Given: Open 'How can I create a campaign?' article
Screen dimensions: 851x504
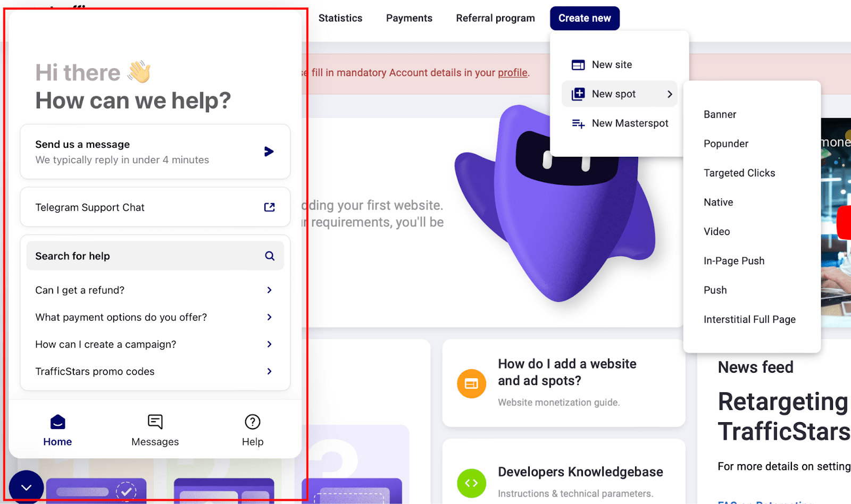Looking at the screenshot, I should point(154,345).
